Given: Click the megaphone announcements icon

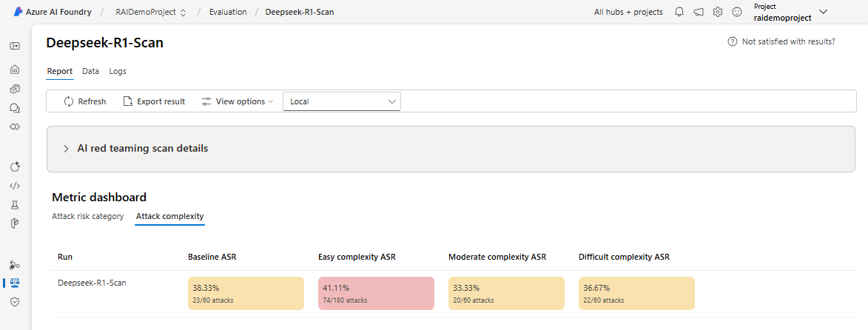Looking at the screenshot, I should [x=699, y=13].
